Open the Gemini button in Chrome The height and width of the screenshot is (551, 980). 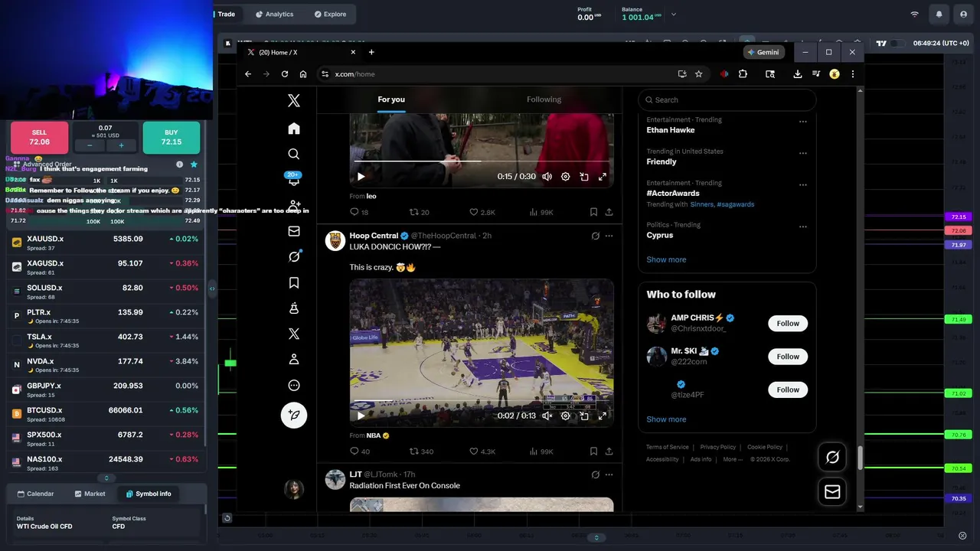pos(764,52)
